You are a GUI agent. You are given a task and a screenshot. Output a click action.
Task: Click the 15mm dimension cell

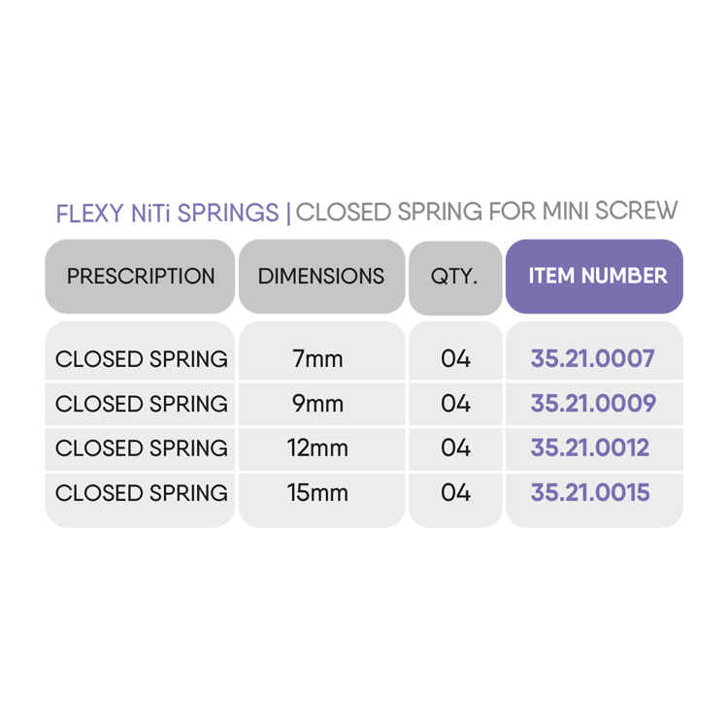coord(317,493)
